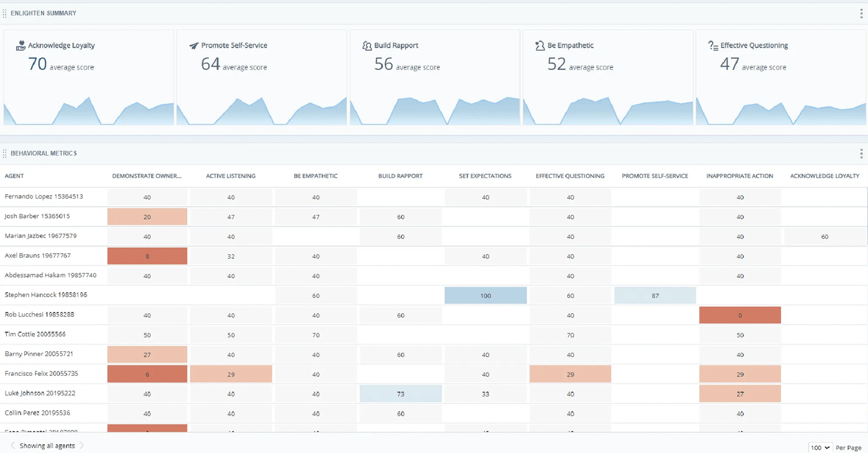This screenshot has height=453, width=868.
Task: Open agent Stephen Hancock 19858196
Action: (46, 295)
